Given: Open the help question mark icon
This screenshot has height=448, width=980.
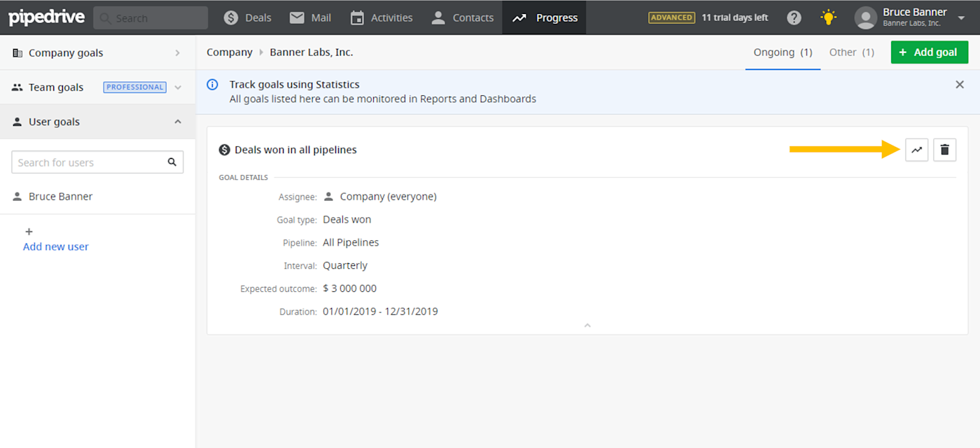Looking at the screenshot, I should [794, 17].
